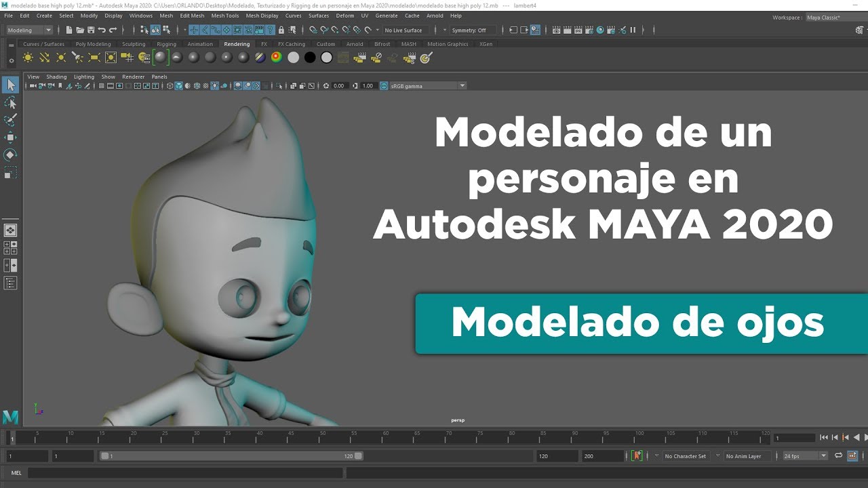Create an area light from the shelf
Image resolution: width=868 pixels, height=488 pixels.
(94, 58)
